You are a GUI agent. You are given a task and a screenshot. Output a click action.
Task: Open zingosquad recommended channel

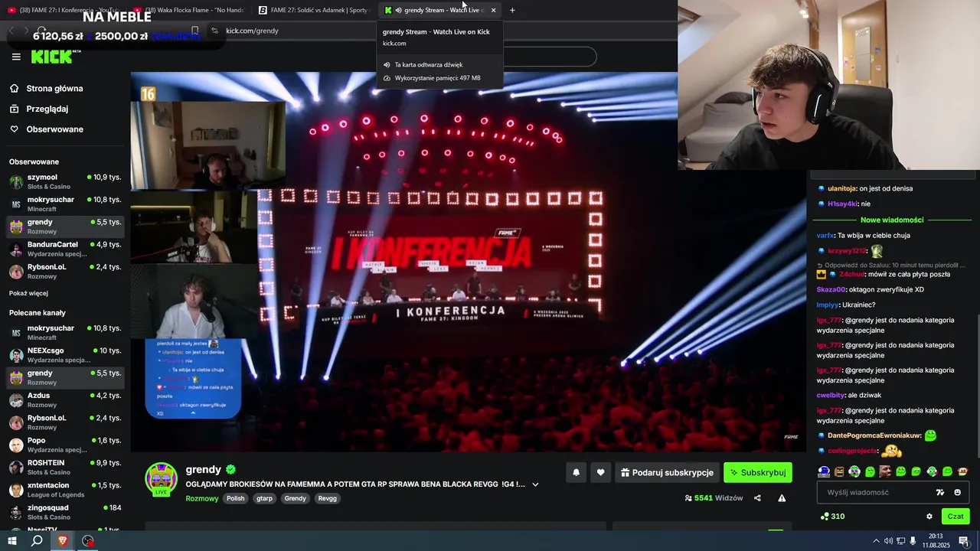point(65,512)
